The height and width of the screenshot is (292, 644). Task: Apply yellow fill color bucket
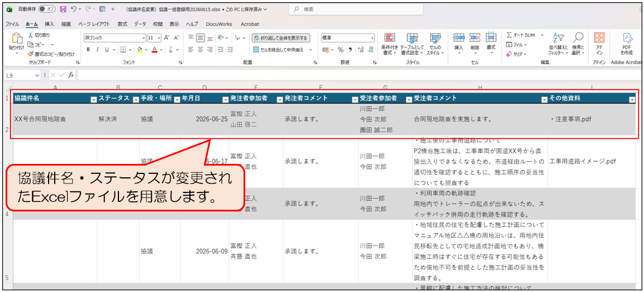pos(140,49)
